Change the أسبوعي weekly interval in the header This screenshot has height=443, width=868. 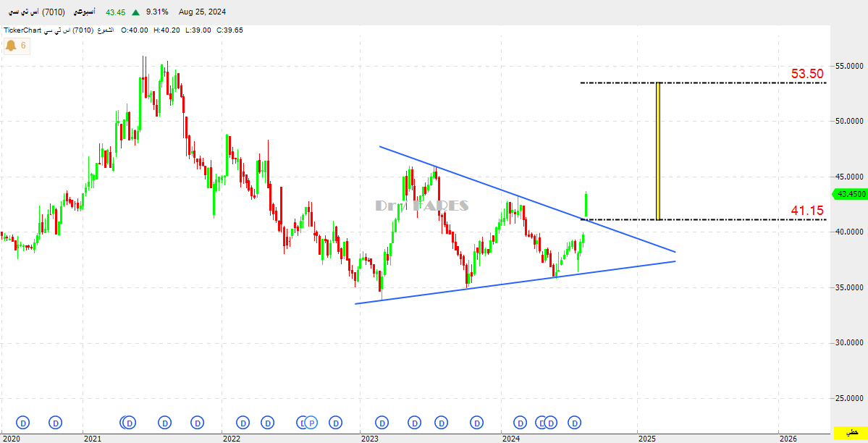84,12
